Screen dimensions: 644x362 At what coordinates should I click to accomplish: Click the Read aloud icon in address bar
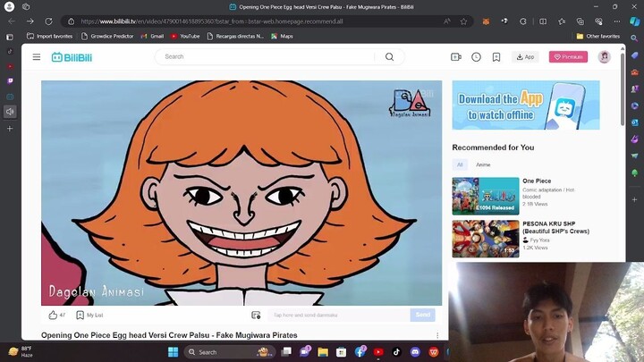tap(447, 21)
